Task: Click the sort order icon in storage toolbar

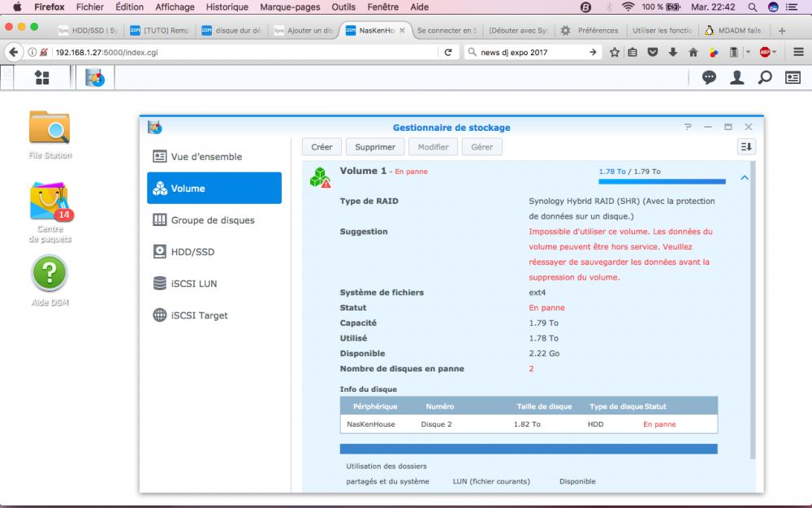Action: (x=746, y=146)
